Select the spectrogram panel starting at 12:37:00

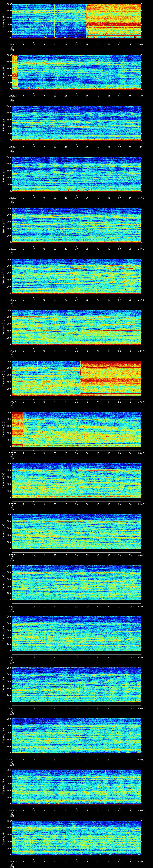77,430
